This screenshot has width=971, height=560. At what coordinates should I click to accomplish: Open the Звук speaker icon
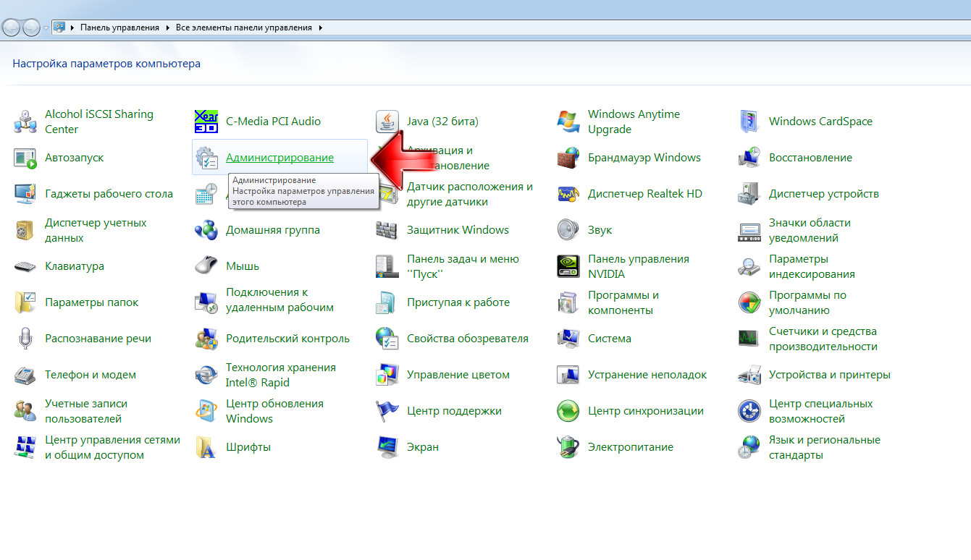coord(568,230)
